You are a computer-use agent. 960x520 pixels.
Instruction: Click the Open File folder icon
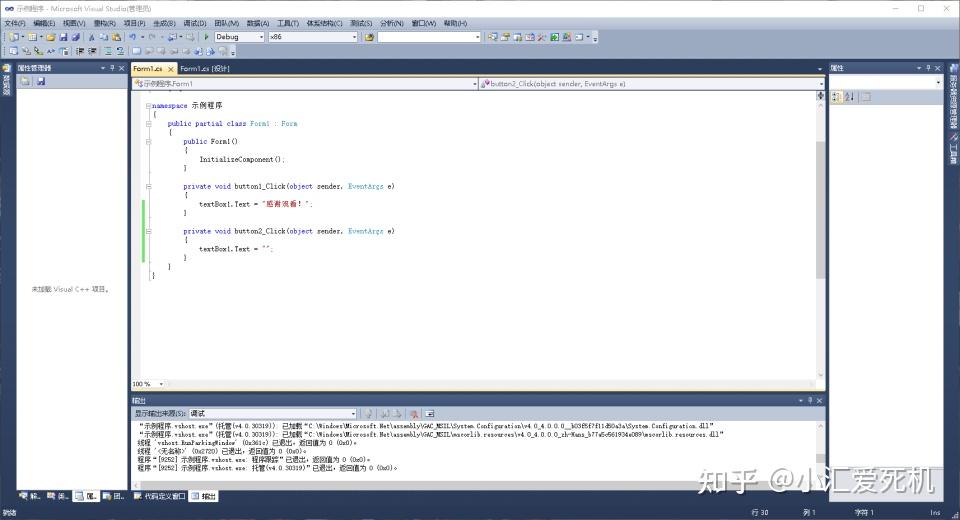[x=51, y=37]
